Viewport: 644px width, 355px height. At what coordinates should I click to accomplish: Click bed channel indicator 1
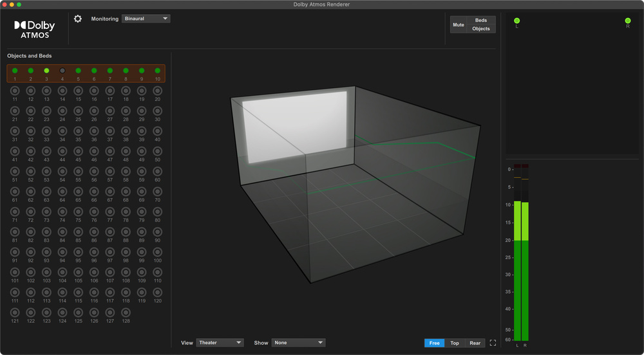click(15, 71)
